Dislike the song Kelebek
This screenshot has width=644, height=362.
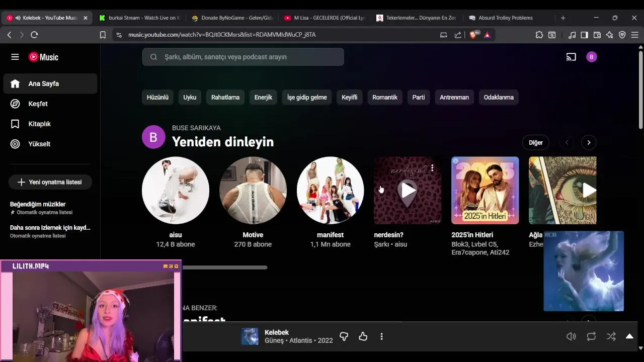(344, 336)
